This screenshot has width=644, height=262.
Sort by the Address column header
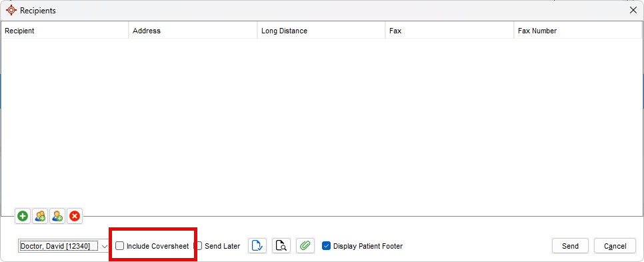click(193, 31)
